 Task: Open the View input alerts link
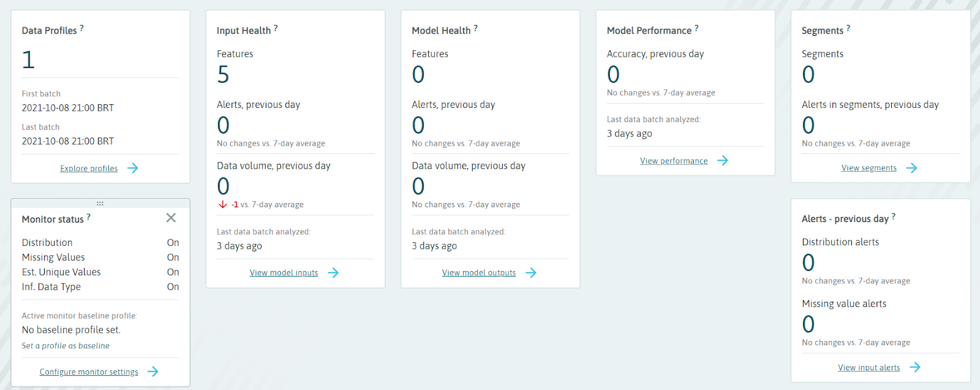(x=869, y=368)
